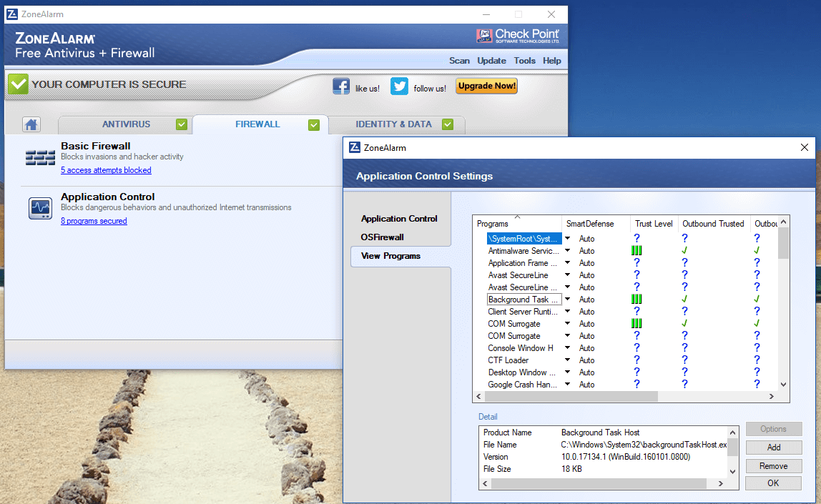The height and width of the screenshot is (504, 821).
Task: Open OSFirewall section in settings sidebar
Action: 382,237
